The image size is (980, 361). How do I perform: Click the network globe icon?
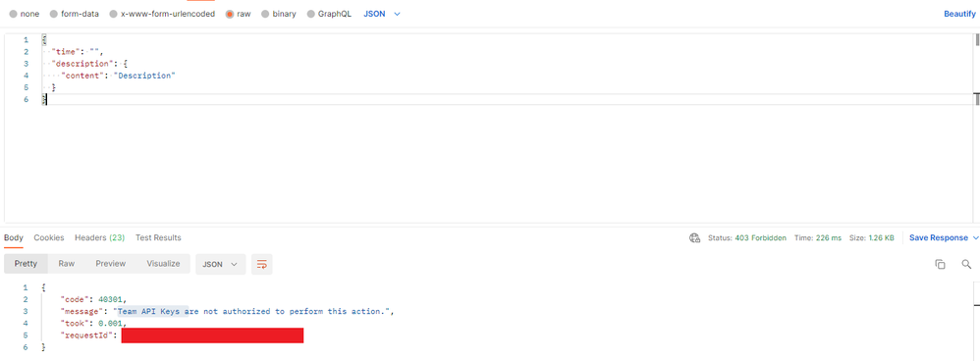click(694, 238)
